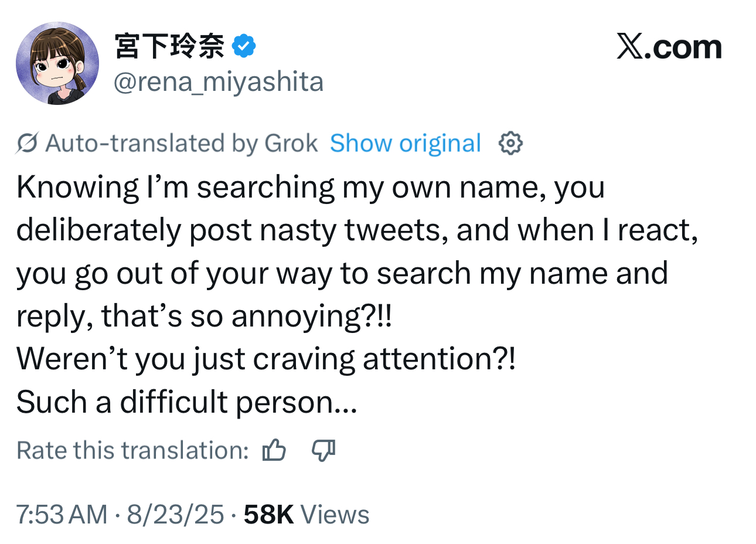The width and height of the screenshot is (756, 544).
Task: Rate translation with thumbs down
Action: coord(323,450)
